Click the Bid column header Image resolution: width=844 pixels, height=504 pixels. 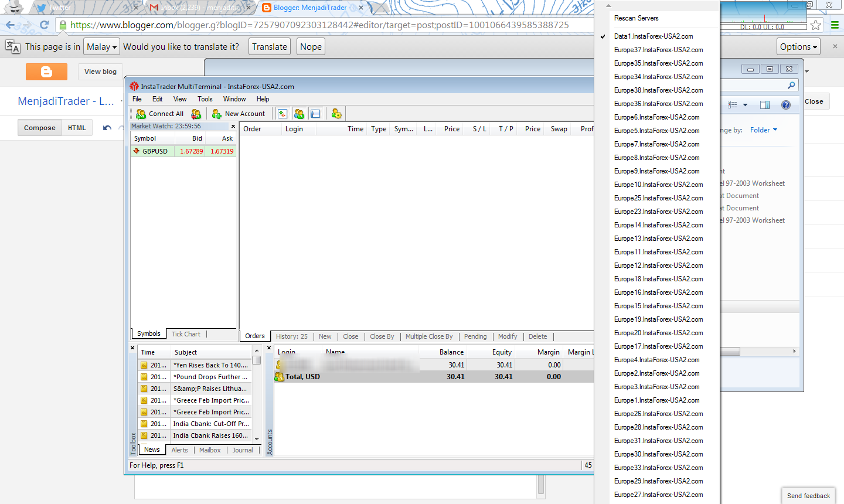pos(190,138)
